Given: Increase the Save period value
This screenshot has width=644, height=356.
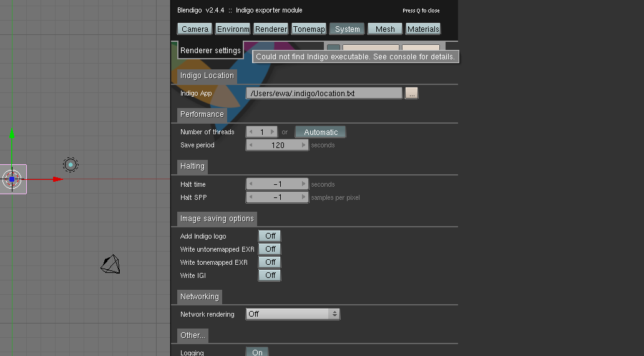Looking at the screenshot, I should tap(303, 145).
